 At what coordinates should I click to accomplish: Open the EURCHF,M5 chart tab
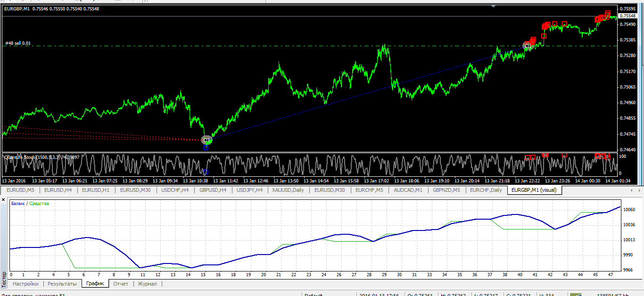click(370, 190)
